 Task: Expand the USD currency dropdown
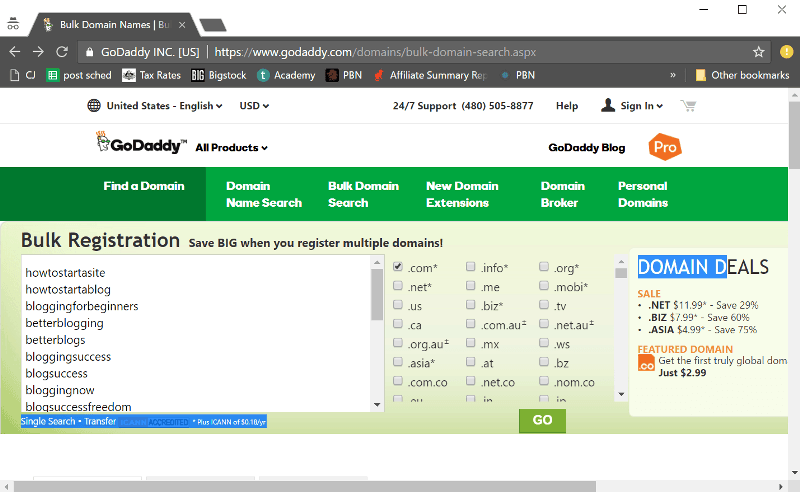click(254, 106)
